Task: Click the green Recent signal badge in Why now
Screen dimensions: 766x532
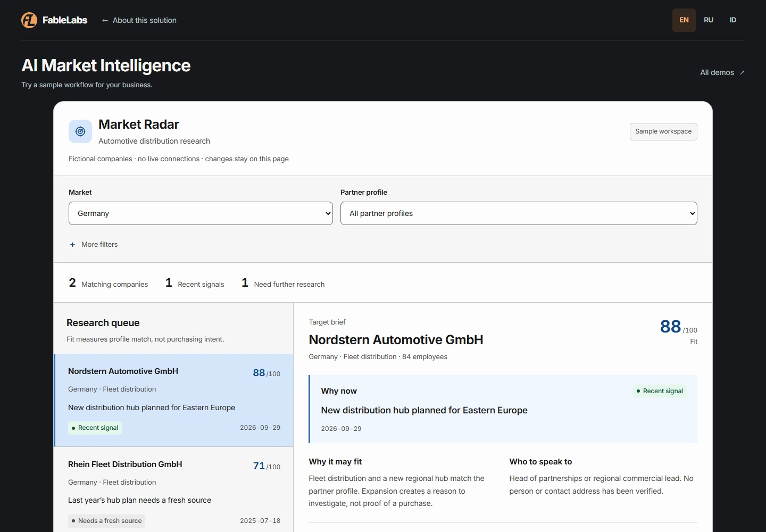Action: coord(660,391)
